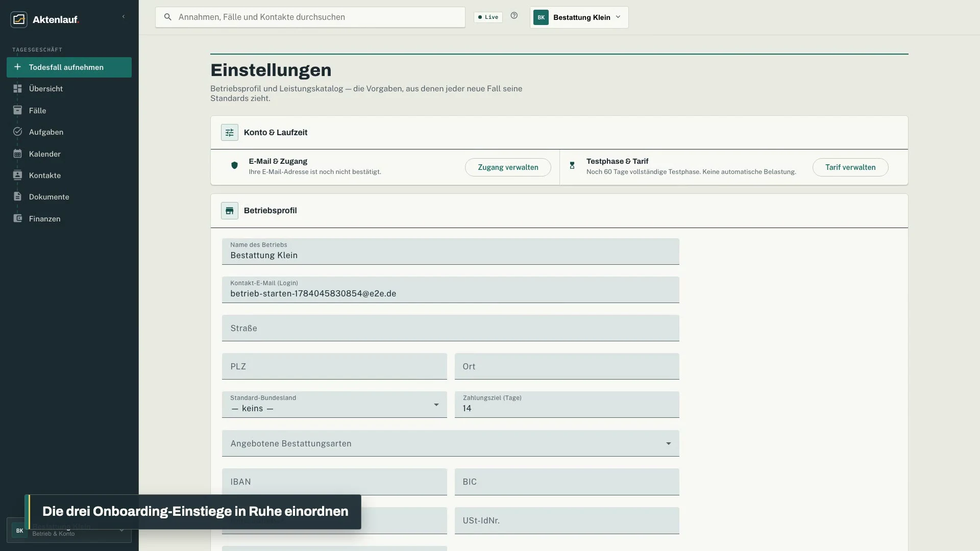This screenshot has height=551, width=980.
Task: Click the search magnifier icon
Action: tap(167, 17)
